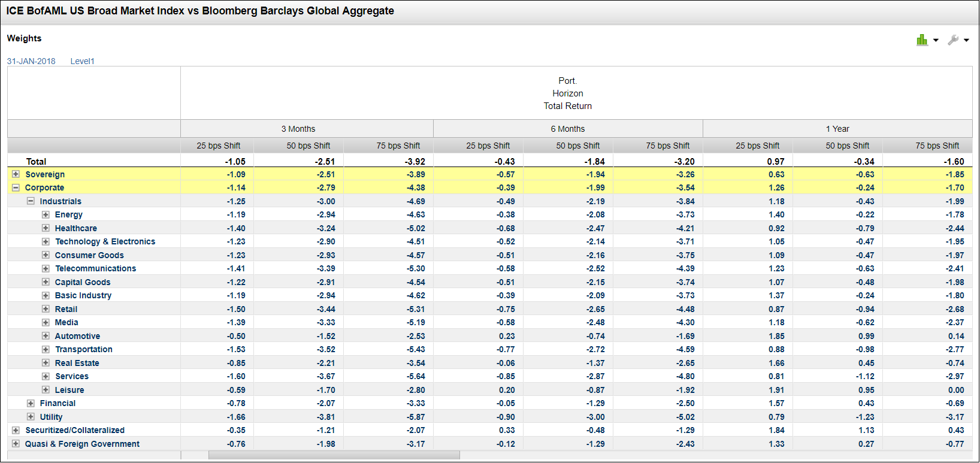This screenshot has width=980, height=463.
Task: Expand the Automotive plus icon
Action: click(46, 336)
